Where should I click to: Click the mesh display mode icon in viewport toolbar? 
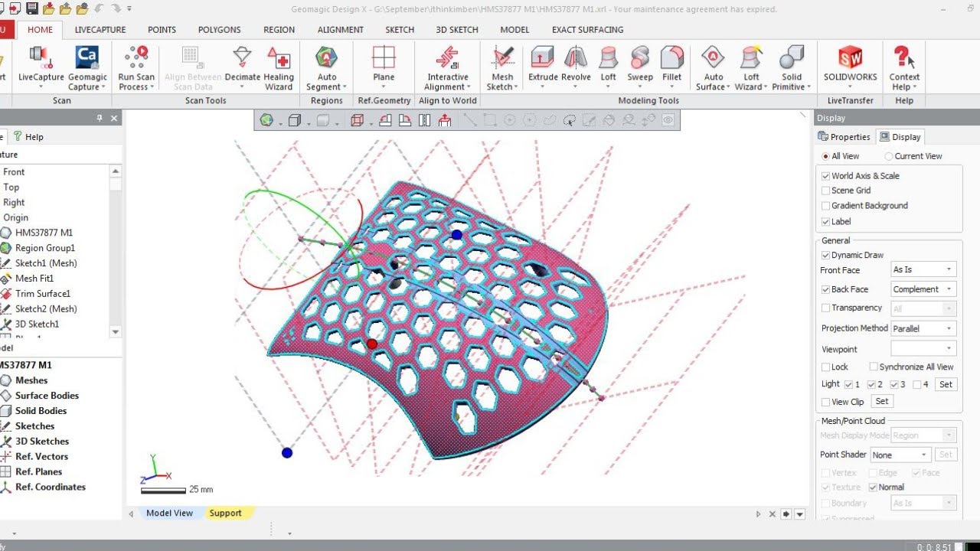266,120
